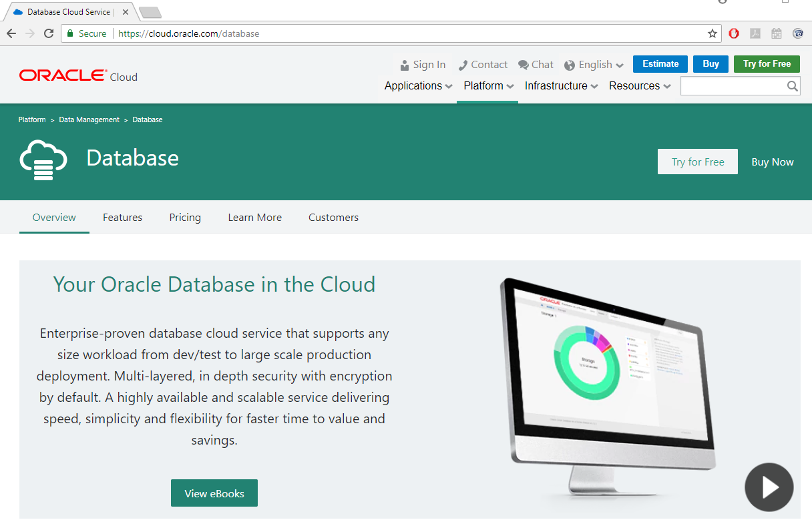Click the blue Buy button
Image resolution: width=812 pixels, height=522 pixels.
(710, 64)
